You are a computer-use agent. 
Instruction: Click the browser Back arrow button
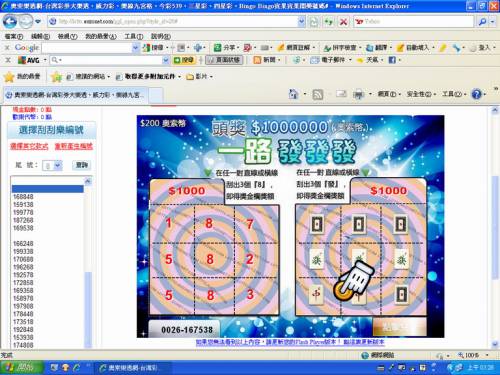[x=10, y=22]
